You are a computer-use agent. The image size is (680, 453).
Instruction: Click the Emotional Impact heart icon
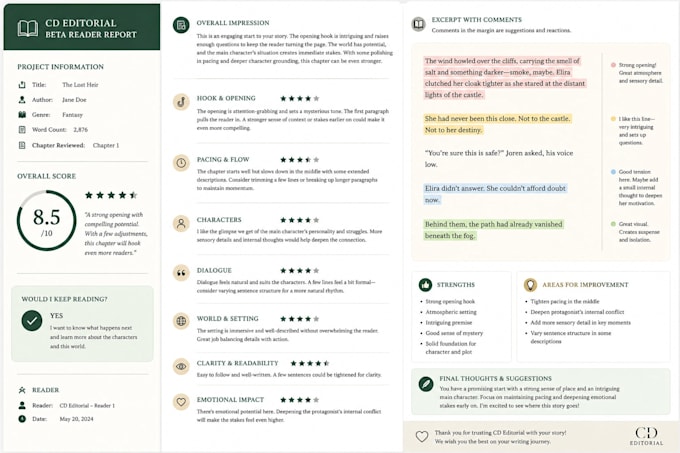click(181, 402)
